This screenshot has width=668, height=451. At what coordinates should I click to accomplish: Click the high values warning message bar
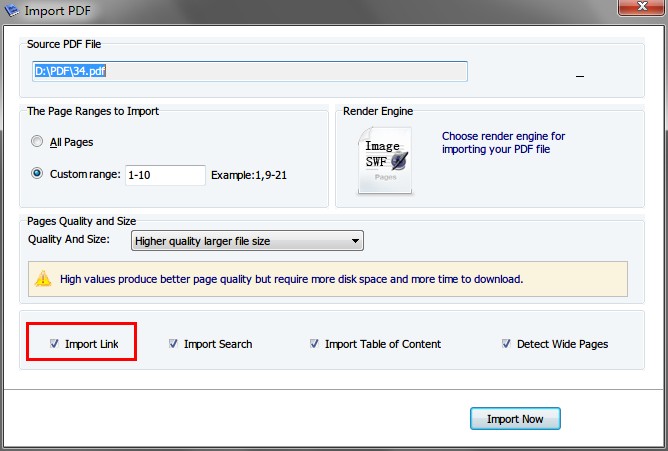click(328, 279)
